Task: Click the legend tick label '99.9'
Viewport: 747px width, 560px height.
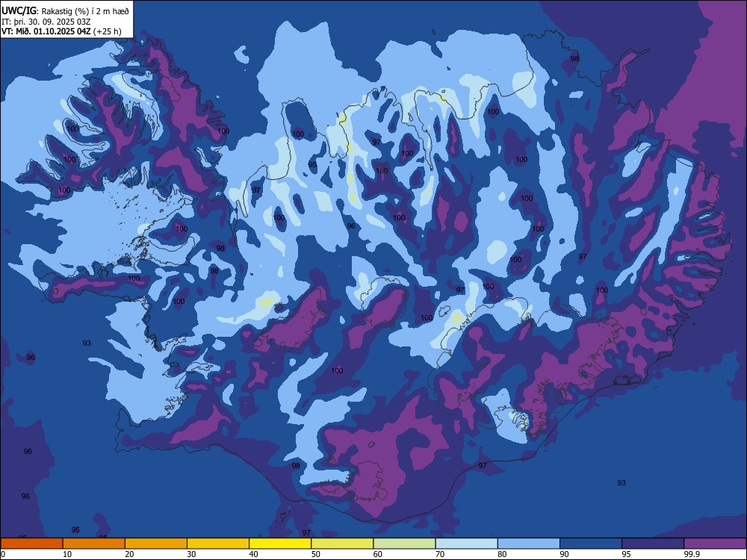Action: point(692,554)
